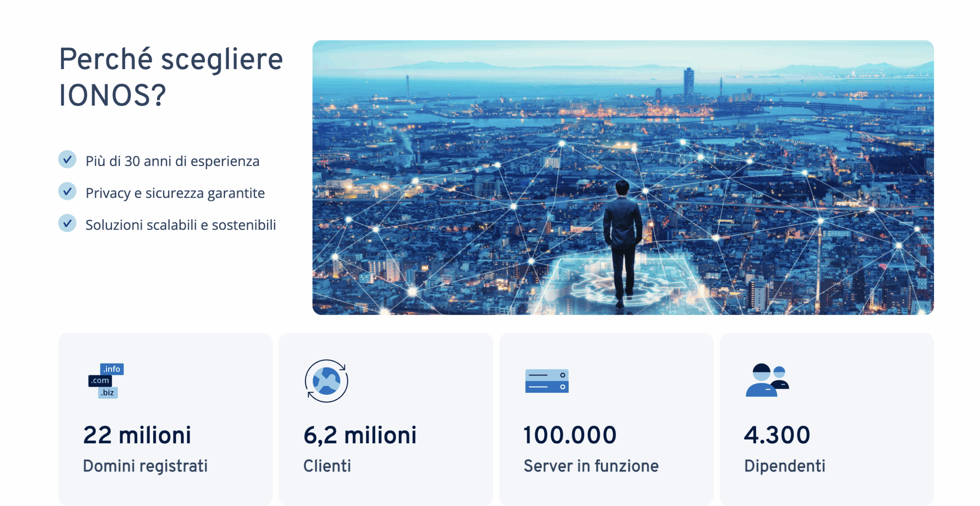Image resolution: width=980 pixels, height=506 pixels.
Task: Click checkmark beside Soluzioni scalabili e sostenibili
Action: (x=67, y=223)
